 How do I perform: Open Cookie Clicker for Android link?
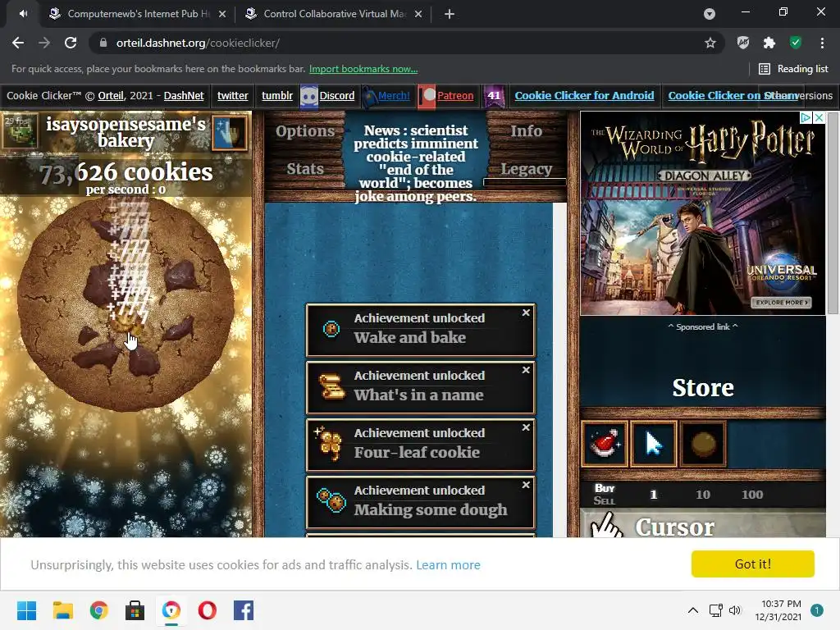(584, 95)
